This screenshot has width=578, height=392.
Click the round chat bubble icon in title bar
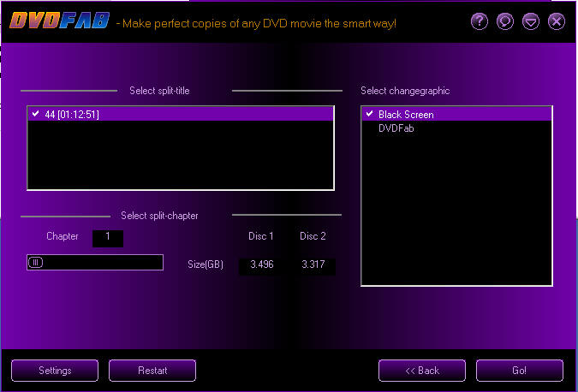(x=505, y=21)
